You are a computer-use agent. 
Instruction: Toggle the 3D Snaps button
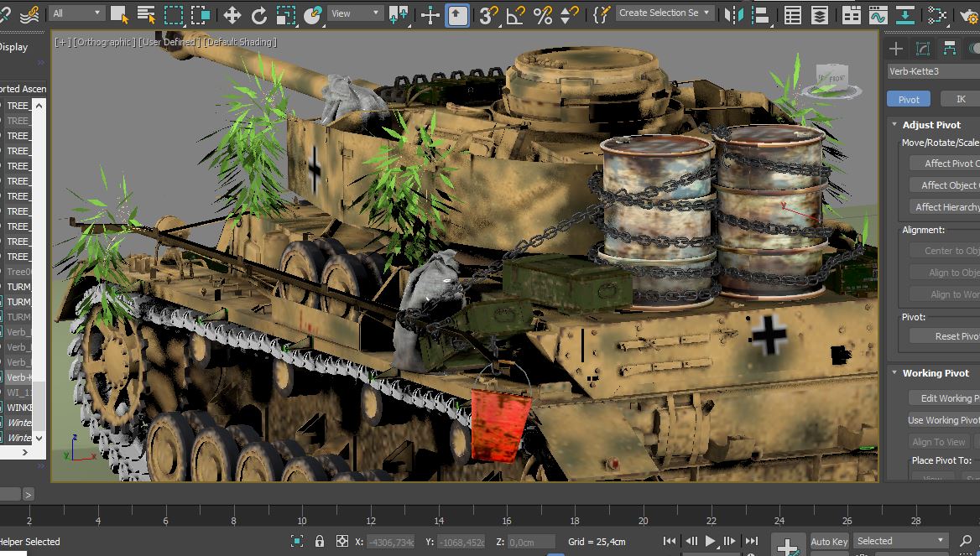point(488,14)
